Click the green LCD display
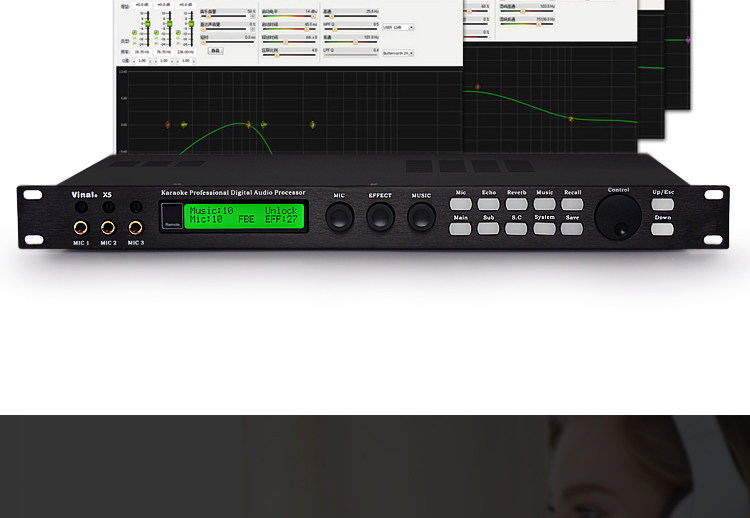This screenshot has height=518, width=750. (x=245, y=218)
